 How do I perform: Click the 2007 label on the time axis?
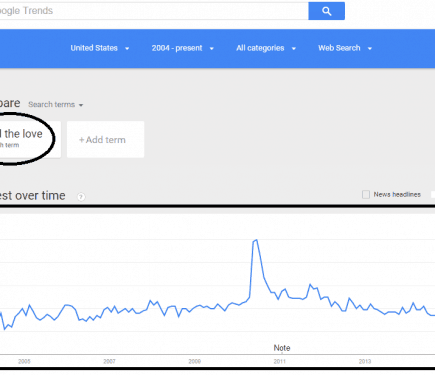pos(109,362)
